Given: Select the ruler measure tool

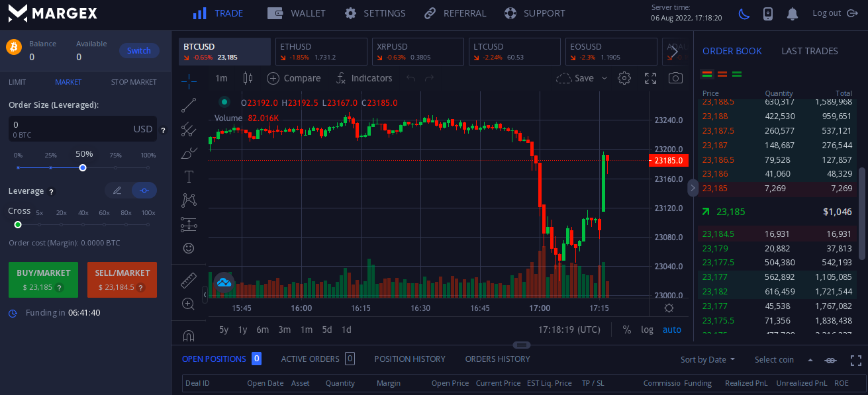Looking at the screenshot, I should (x=189, y=281).
